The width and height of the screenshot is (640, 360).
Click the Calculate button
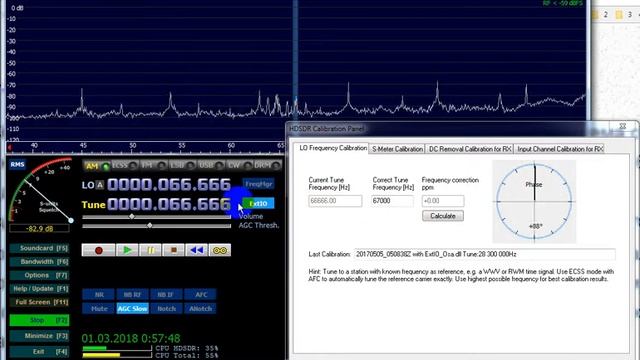coord(443,216)
